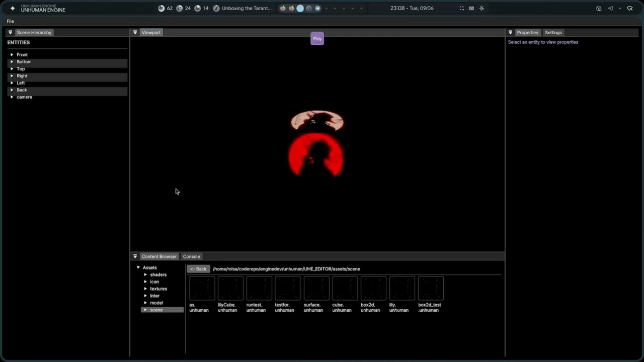
Task: Expand the Bottom entity
Action: coord(12,62)
